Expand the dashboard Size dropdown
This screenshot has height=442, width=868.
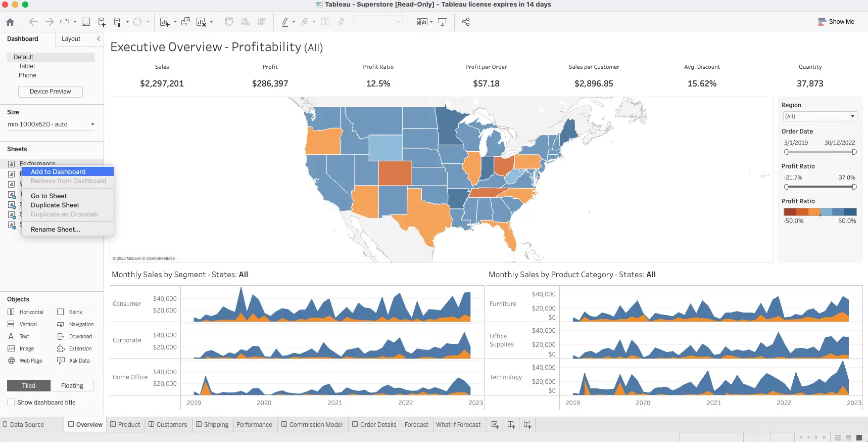[92, 124]
